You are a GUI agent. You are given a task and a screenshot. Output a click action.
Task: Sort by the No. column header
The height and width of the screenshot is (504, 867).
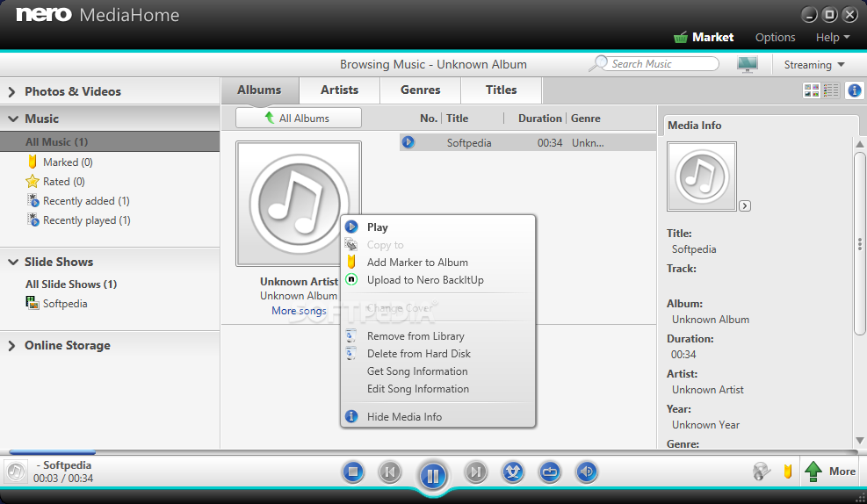tap(429, 119)
